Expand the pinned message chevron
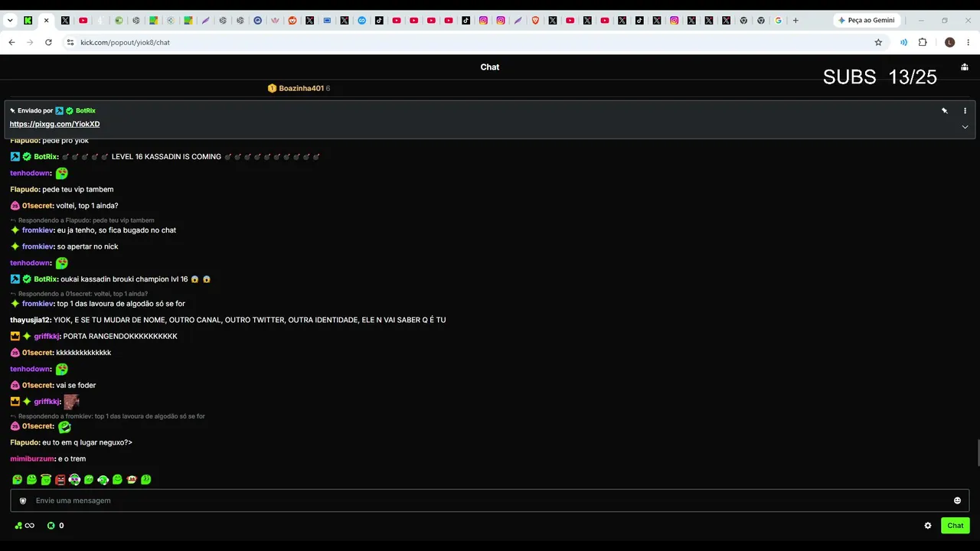The height and width of the screenshot is (551, 980). point(965,127)
